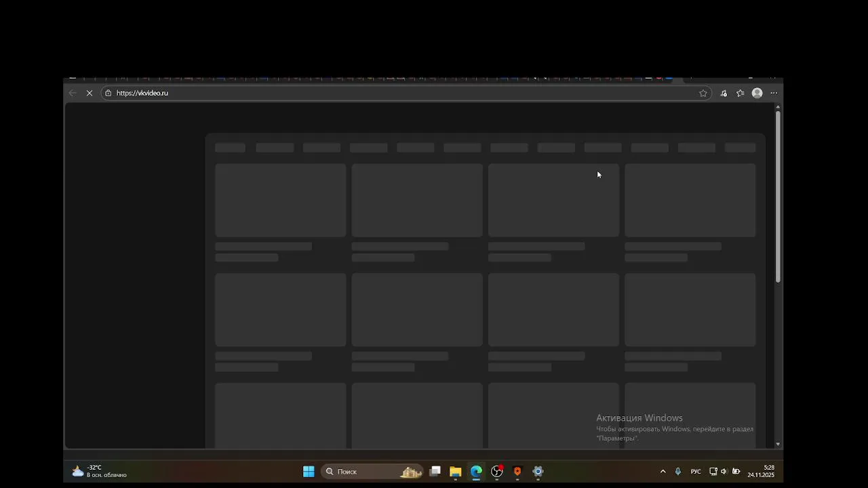
Task: Click the scrollbar down arrow
Action: [x=778, y=444]
